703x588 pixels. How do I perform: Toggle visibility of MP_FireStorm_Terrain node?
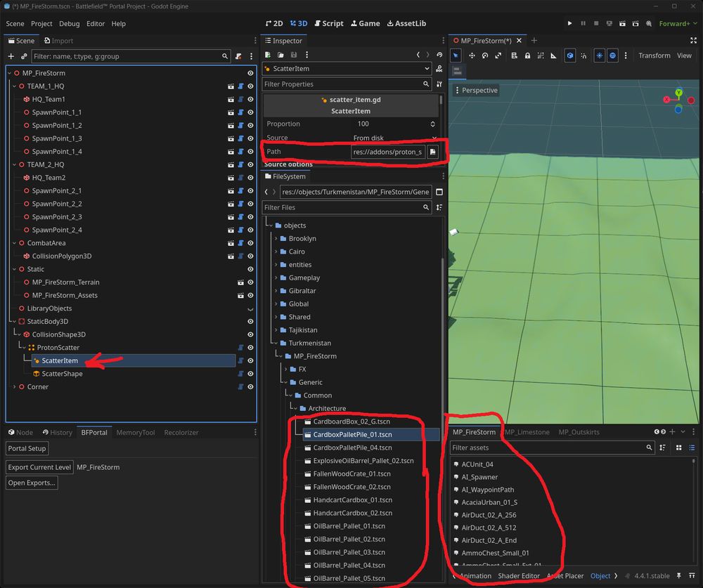coord(250,282)
